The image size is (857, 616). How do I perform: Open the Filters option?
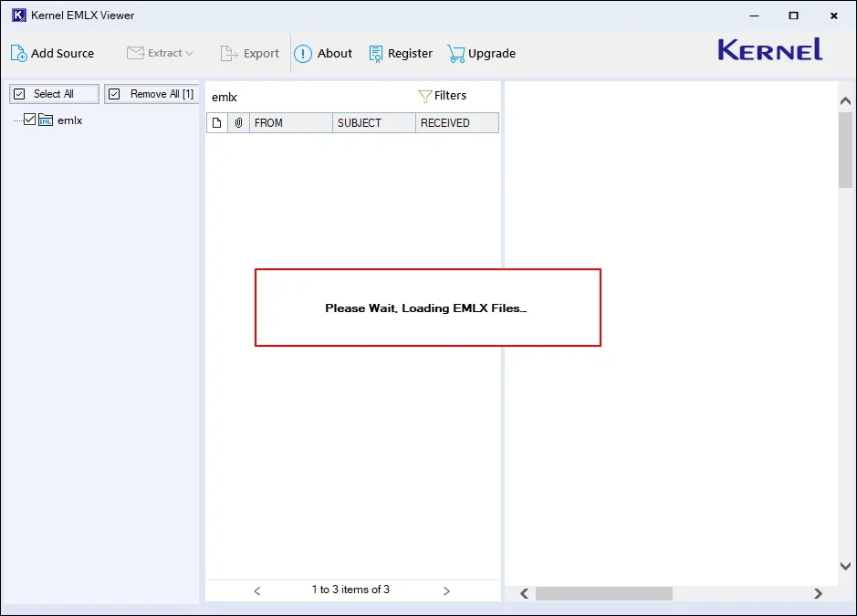tap(443, 95)
